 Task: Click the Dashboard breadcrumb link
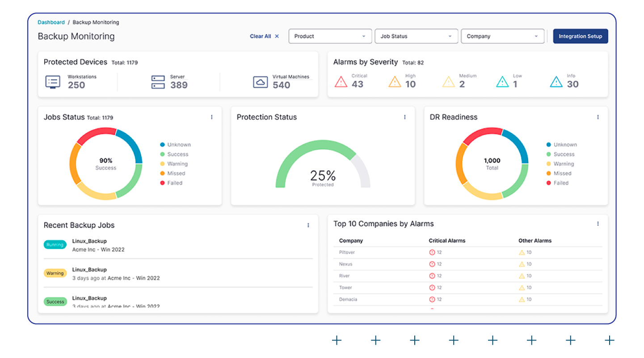(x=51, y=22)
